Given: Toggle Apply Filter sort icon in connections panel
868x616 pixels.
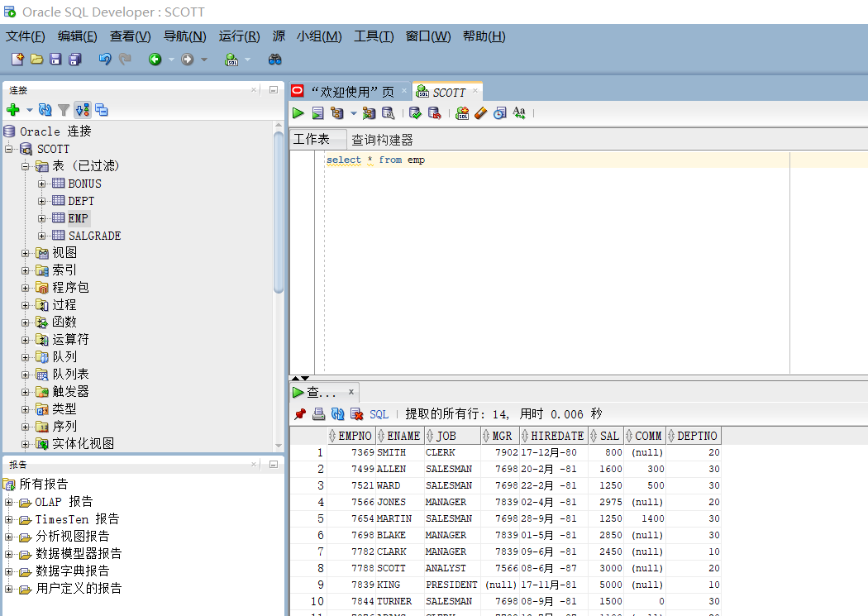Looking at the screenshot, I should (x=83, y=110).
